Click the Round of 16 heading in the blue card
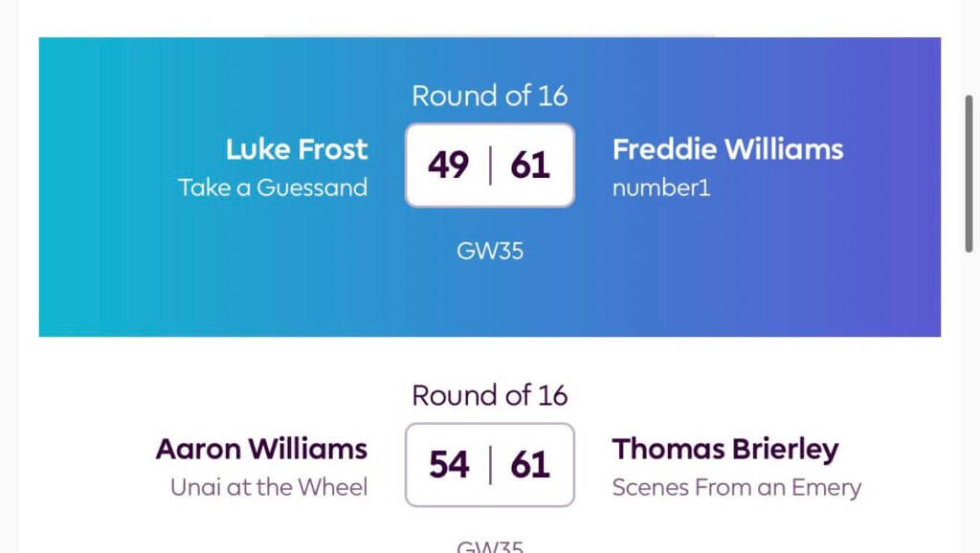 (x=490, y=96)
